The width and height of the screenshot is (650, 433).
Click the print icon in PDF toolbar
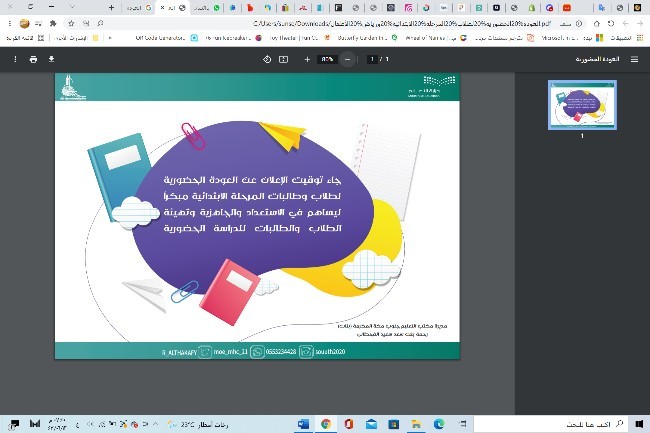pos(33,59)
